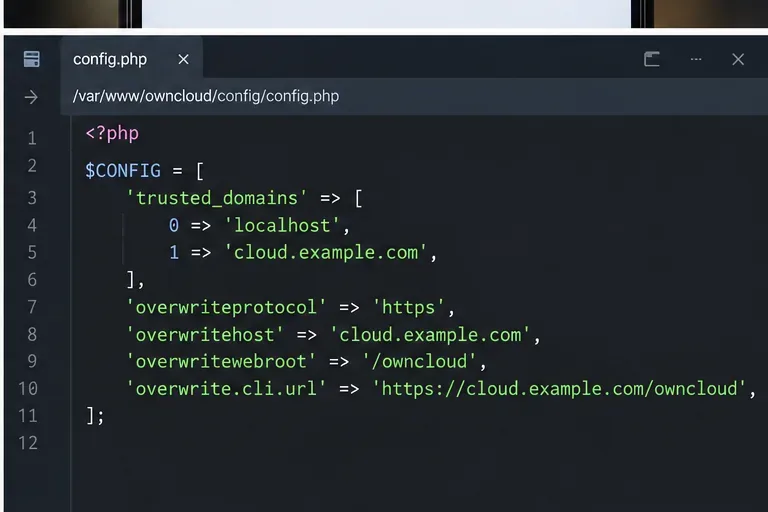Click the forward arrow icon beside path
This screenshot has width=768, height=512.
coord(31,97)
